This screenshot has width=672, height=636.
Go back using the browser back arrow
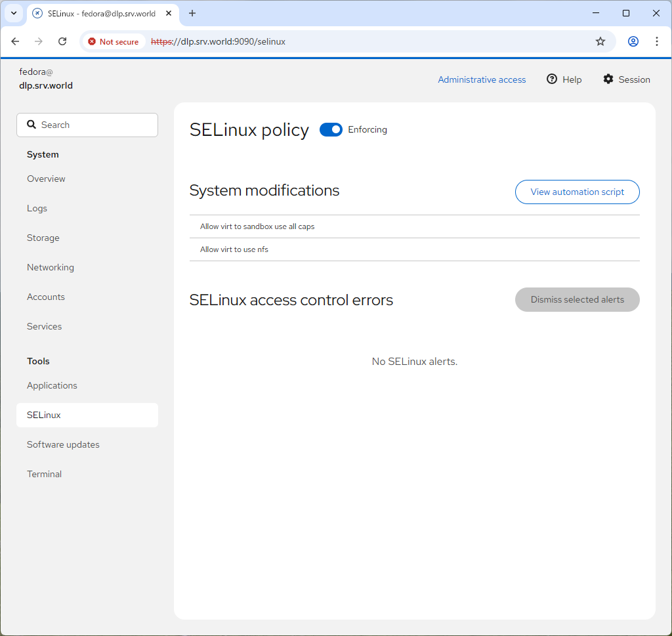point(16,41)
